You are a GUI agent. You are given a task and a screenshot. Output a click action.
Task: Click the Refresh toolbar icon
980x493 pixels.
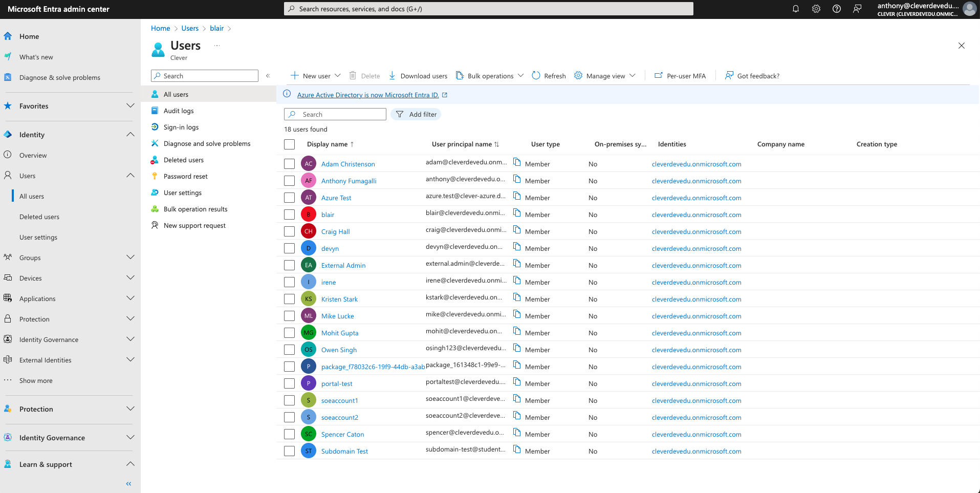click(536, 76)
